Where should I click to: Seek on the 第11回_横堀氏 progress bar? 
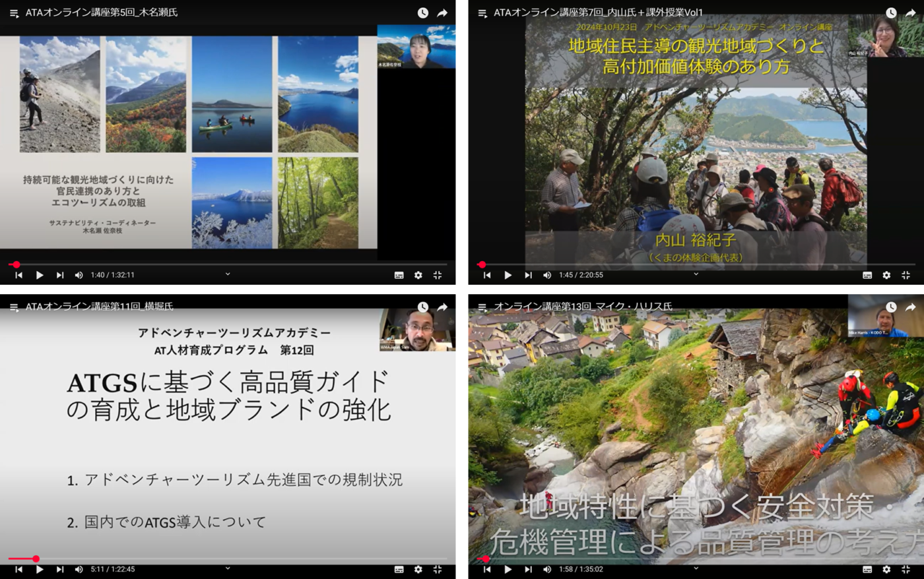click(x=228, y=559)
